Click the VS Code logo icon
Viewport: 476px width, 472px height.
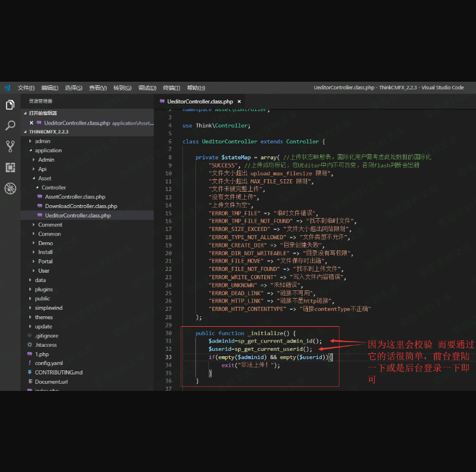click(x=7, y=88)
